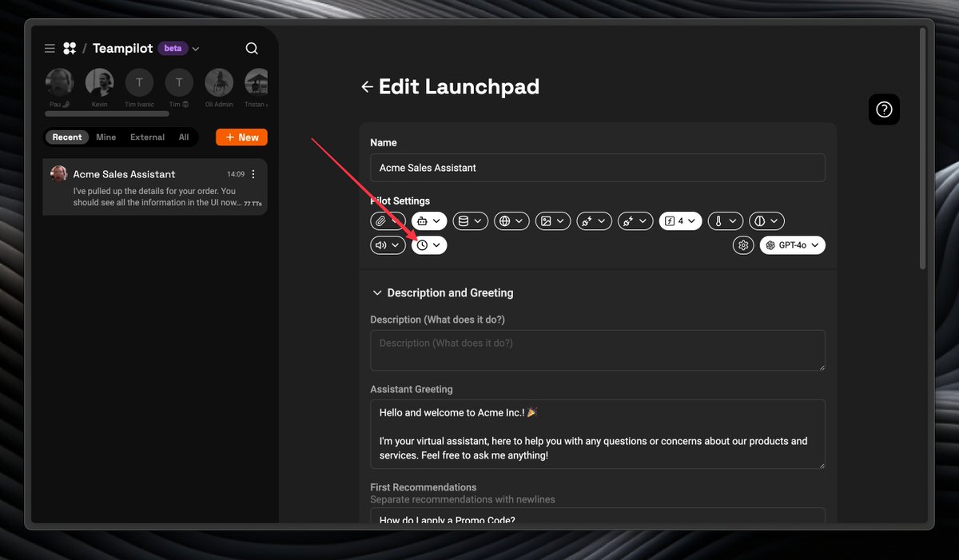Image resolution: width=959 pixels, height=560 pixels.
Task: Open the thermometer temperature setting
Action: [726, 221]
